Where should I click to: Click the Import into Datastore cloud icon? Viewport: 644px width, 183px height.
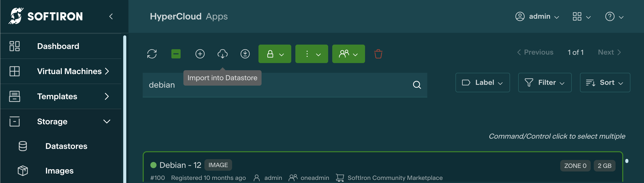[x=222, y=54]
